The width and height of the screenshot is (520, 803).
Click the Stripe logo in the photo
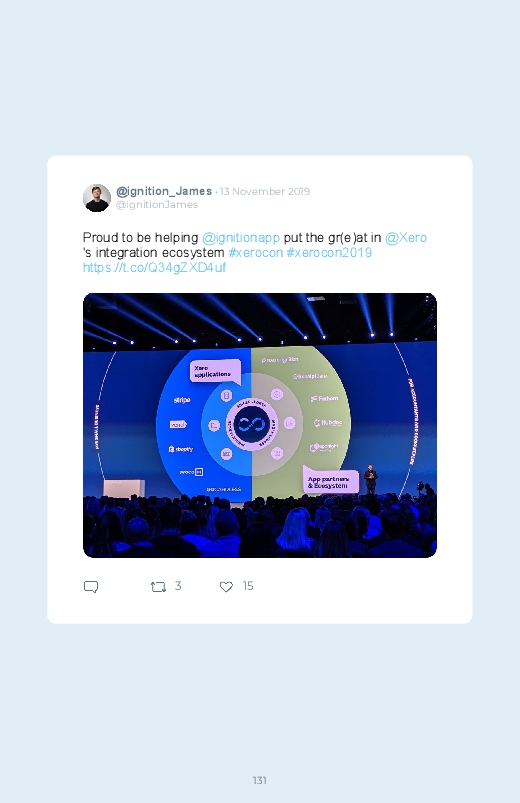(x=182, y=400)
